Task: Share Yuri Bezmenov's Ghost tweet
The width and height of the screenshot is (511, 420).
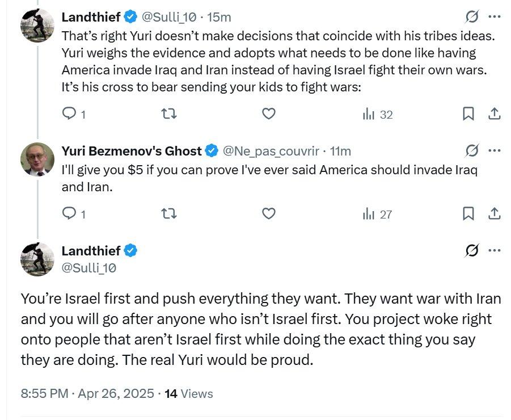Action: click(x=494, y=214)
